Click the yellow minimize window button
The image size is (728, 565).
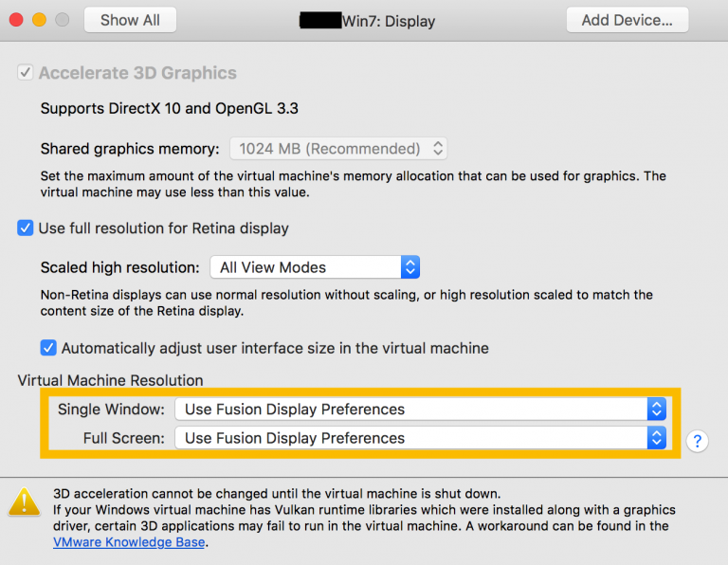(39, 20)
